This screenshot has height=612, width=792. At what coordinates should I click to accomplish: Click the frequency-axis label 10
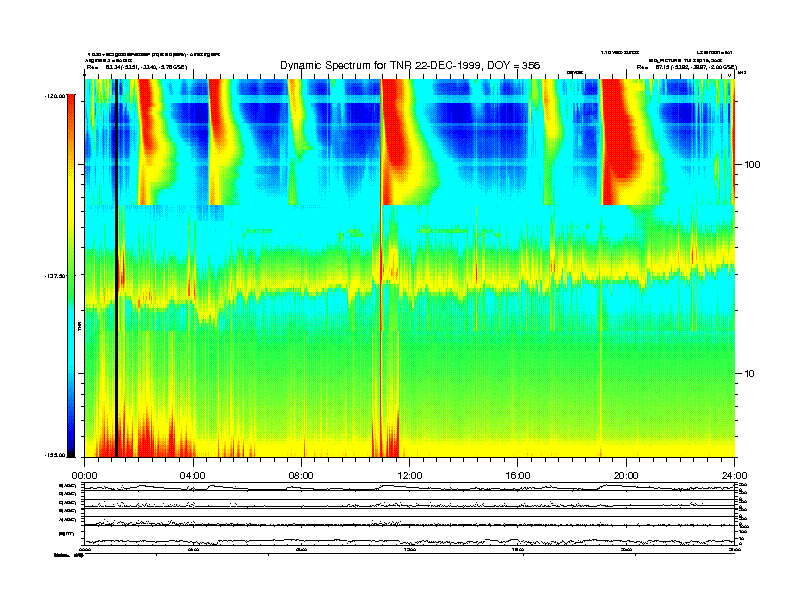click(x=750, y=374)
